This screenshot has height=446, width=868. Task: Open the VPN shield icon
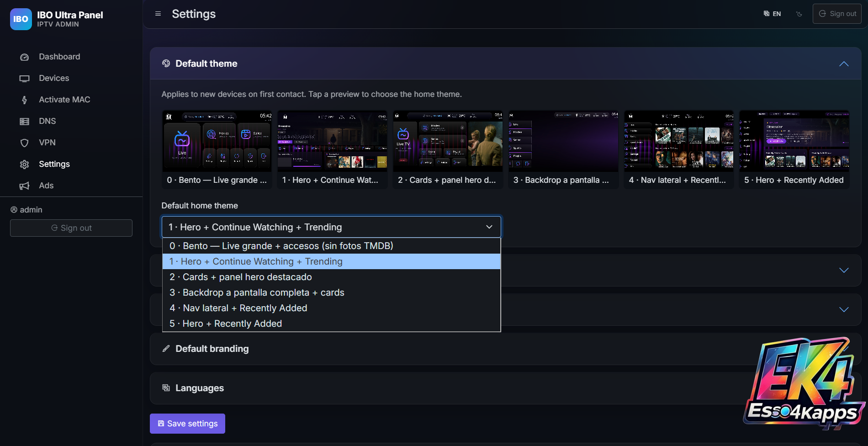25,143
